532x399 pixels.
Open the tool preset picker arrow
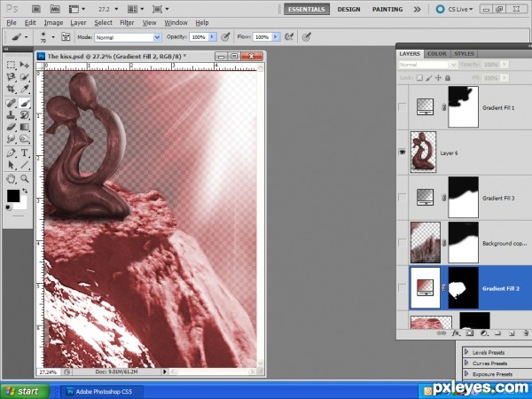point(26,37)
